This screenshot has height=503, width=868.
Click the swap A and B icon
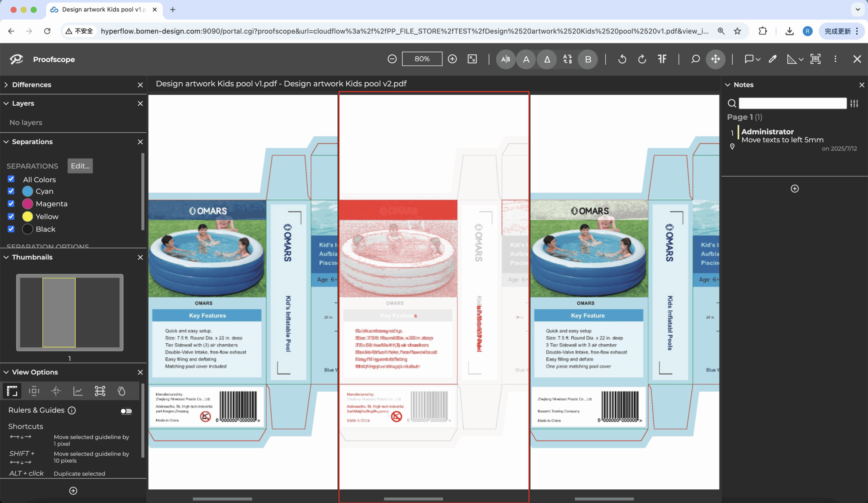tap(567, 59)
